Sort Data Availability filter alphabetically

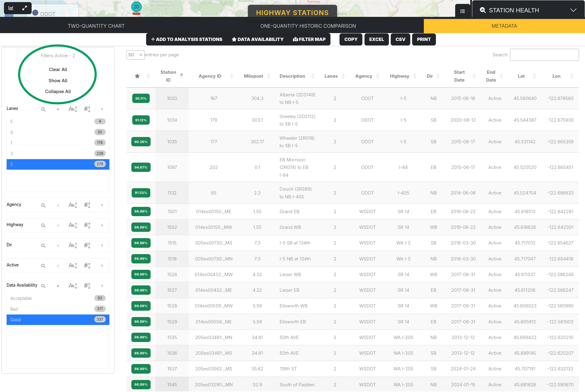[x=73, y=286]
